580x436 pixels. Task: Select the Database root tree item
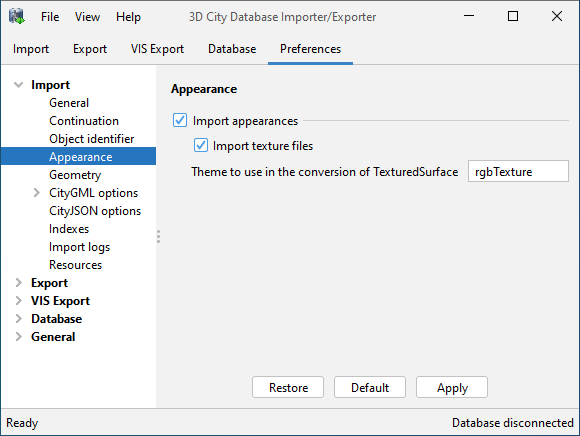tap(57, 319)
